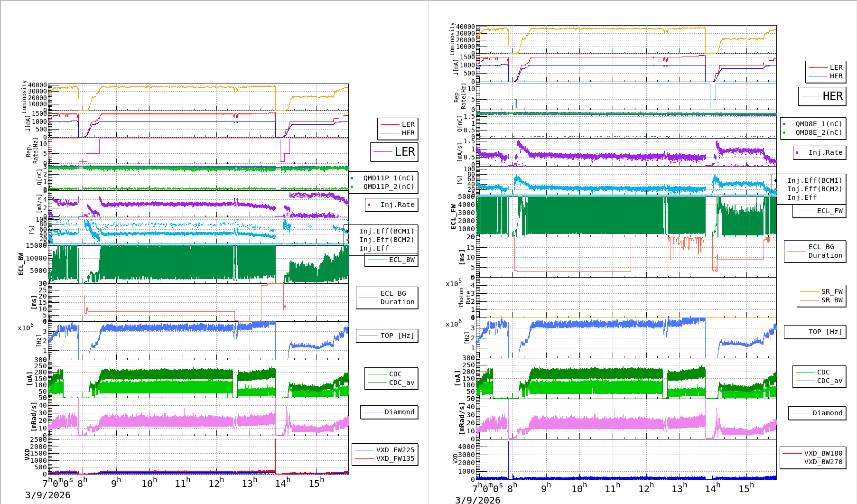
Task: Click the 3/9/2026 date under the right plot
Action: point(477,500)
